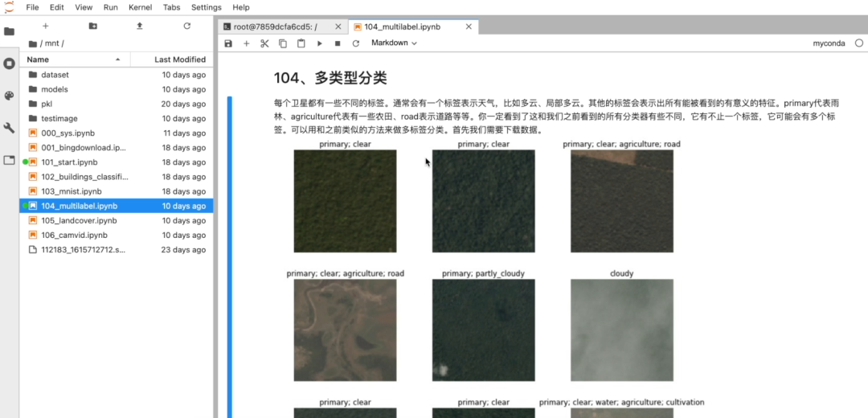Screen dimensions: 868x418
Task: Open the Kernel menu
Action: click(x=140, y=7)
